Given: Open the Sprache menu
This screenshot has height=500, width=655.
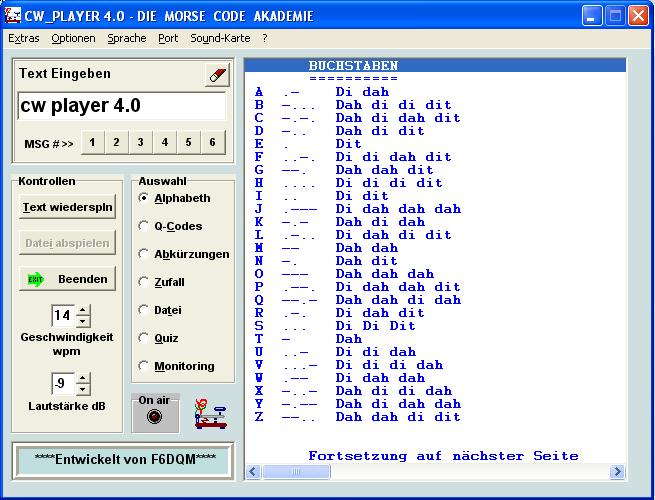Looking at the screenshot, I should point(127,38).
